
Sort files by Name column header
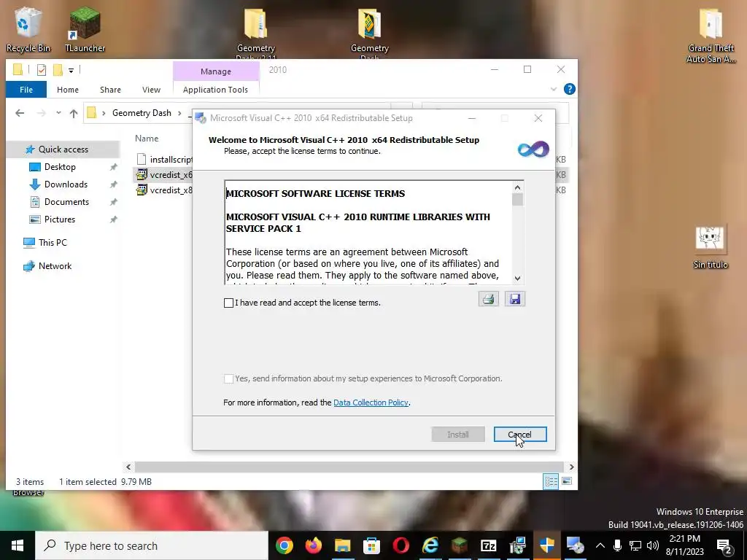147,139
